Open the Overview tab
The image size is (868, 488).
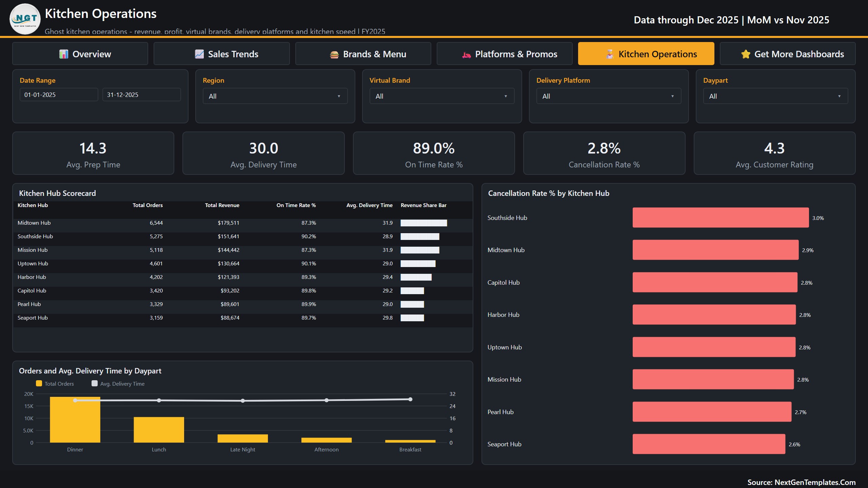[80, 54]
